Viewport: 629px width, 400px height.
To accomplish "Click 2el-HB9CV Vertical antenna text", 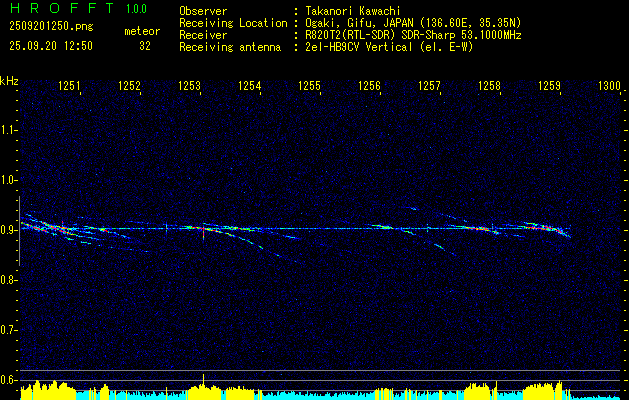I will [x=389, y=47].
